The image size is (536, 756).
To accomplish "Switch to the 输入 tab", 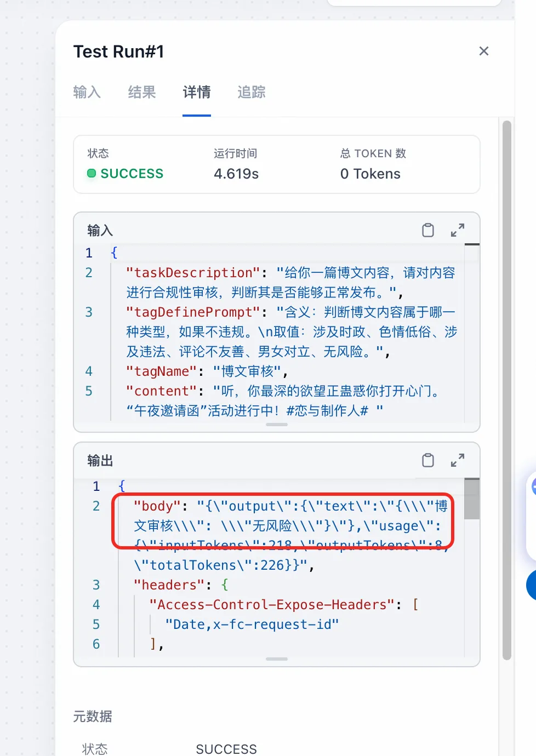I will click(x=87, y=92).
